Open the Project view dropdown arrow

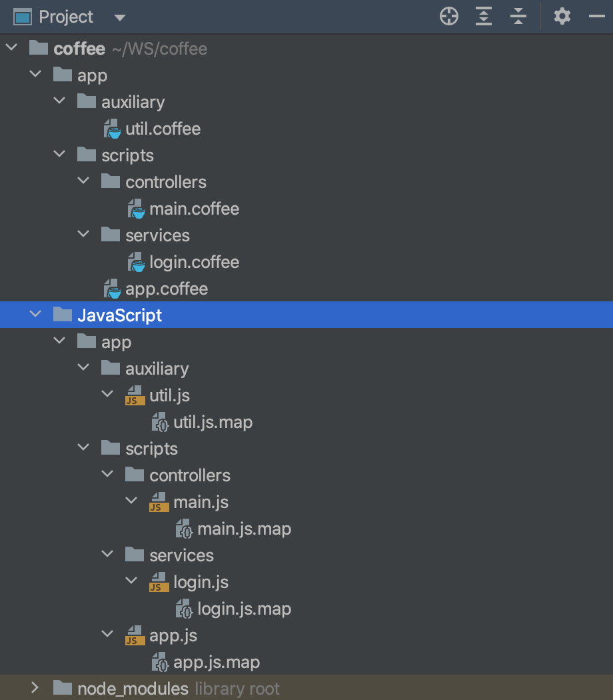[119, 17]
